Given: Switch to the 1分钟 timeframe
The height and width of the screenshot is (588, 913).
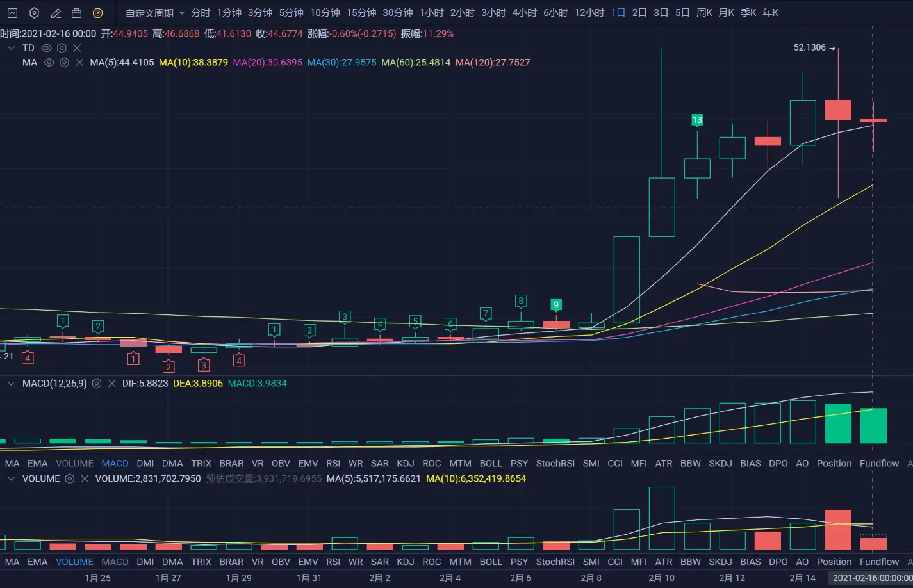Looking at the screenshot, I should coord(229,13).
